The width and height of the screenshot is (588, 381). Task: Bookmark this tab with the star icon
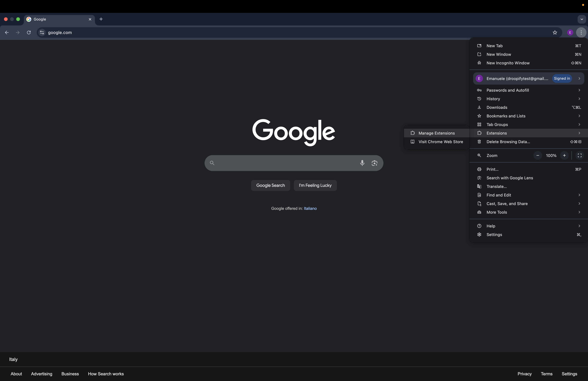tap(555, 32)
